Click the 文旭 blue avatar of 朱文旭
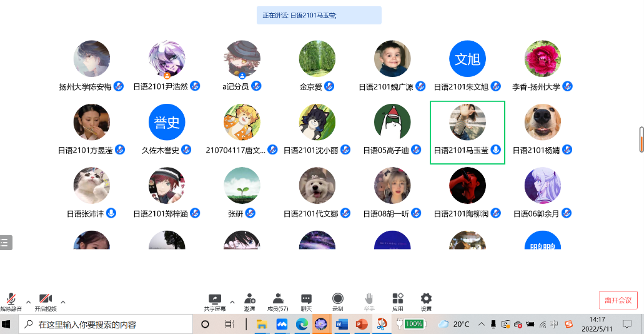Screen dimensions: 644x334 click(467, 59)
